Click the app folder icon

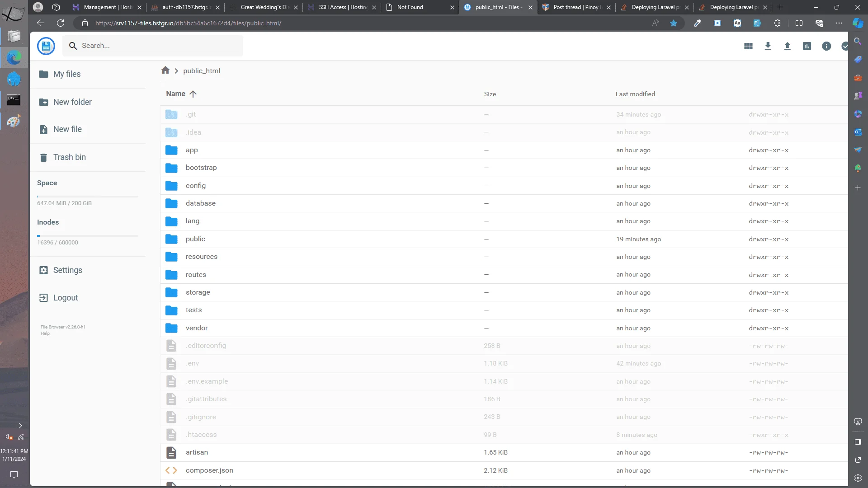171,150
